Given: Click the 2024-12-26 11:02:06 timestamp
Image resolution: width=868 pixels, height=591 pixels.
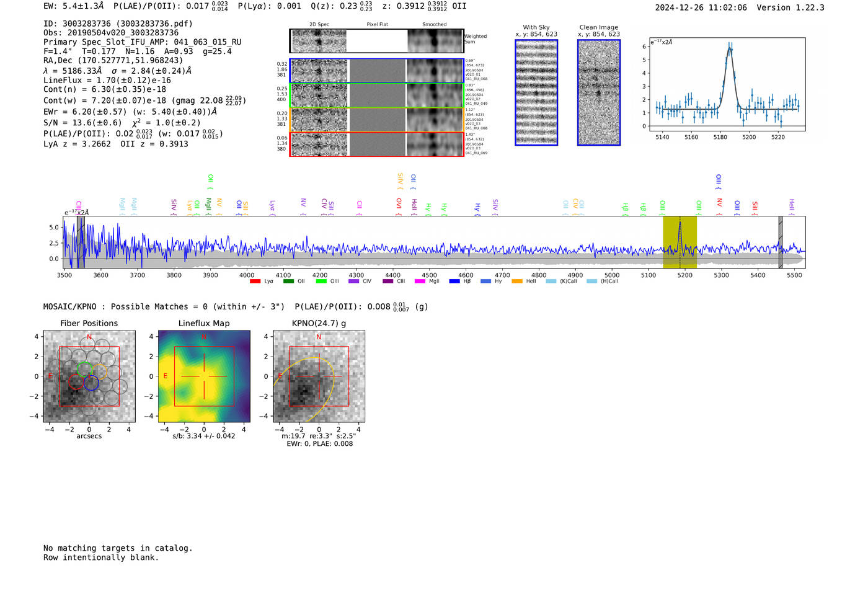Looking at the screenshot, I should 701,7.
